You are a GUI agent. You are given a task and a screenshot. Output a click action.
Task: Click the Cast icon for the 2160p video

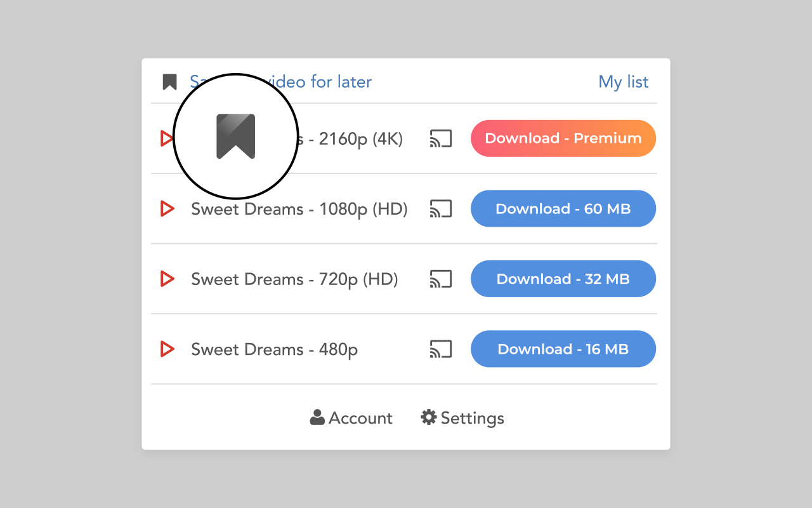(441, 138)
